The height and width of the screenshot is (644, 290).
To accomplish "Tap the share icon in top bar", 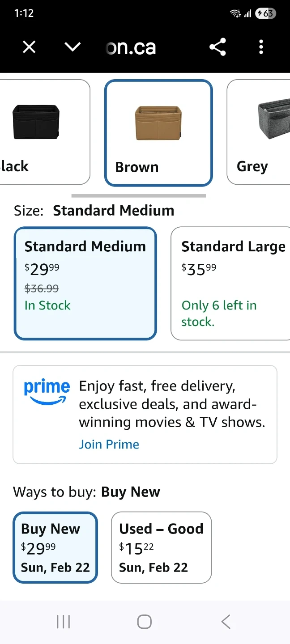I will point(217,47).
